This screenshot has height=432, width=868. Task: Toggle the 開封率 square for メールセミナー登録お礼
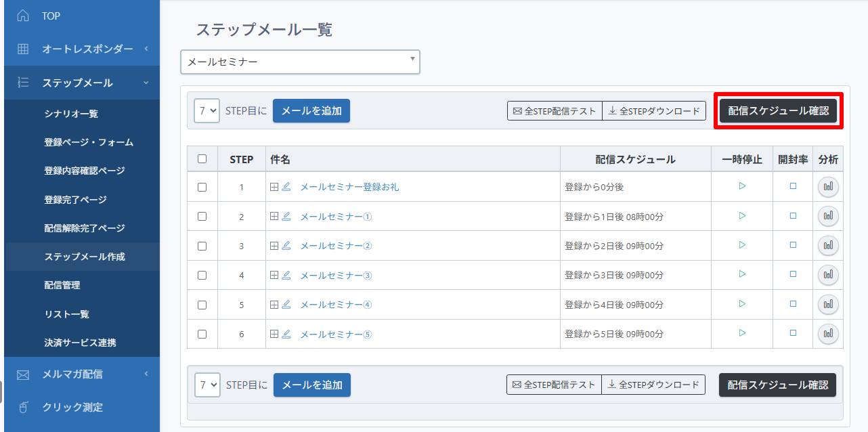(x=793, y=186)
